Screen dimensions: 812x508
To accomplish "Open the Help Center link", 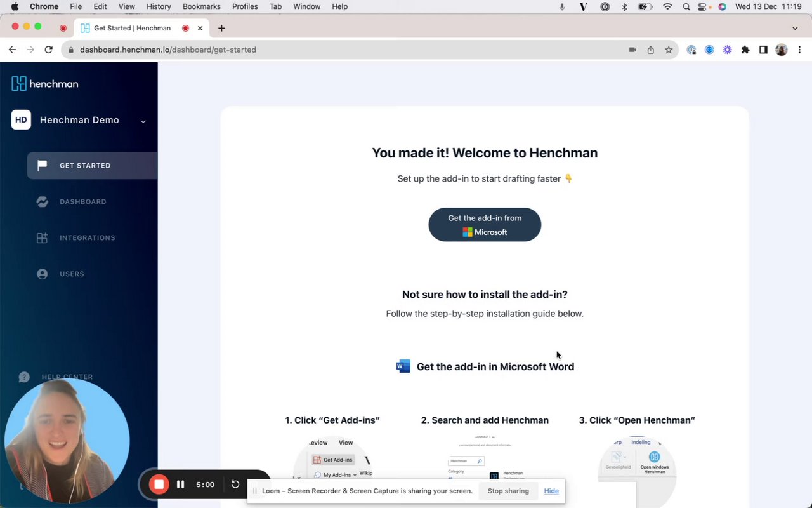I will [67, 377].
